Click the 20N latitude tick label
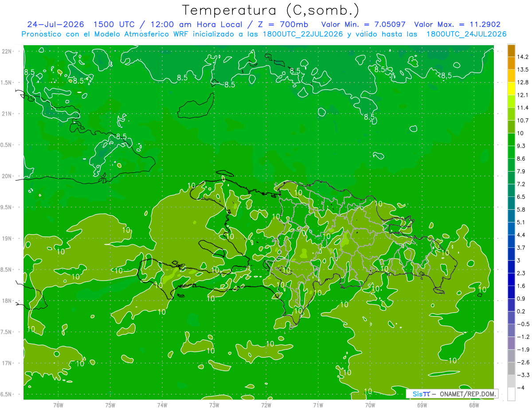Image resolution: width=532 pixels, height=411 pixels. pyautogui.click(x=7, y=176)
